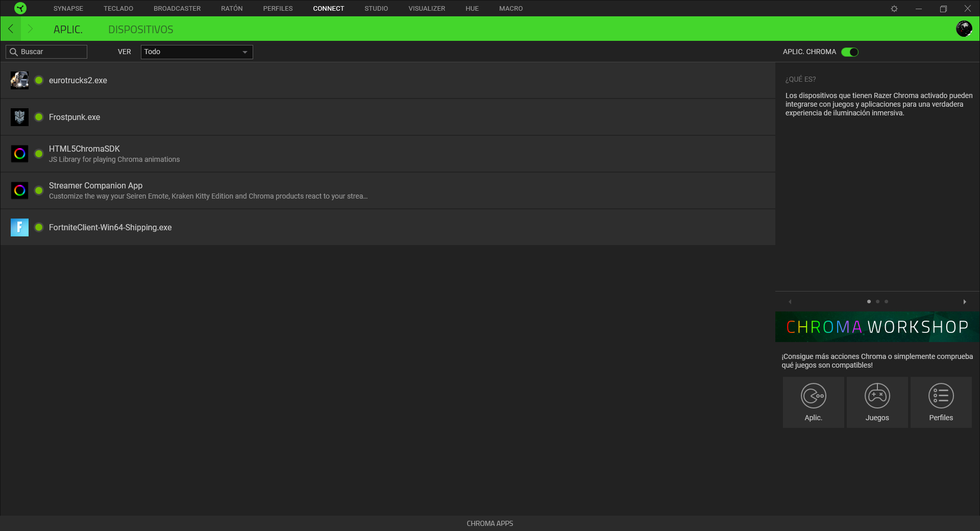
Task: Switch to the CONNECT tab
Action: point(329,9)
